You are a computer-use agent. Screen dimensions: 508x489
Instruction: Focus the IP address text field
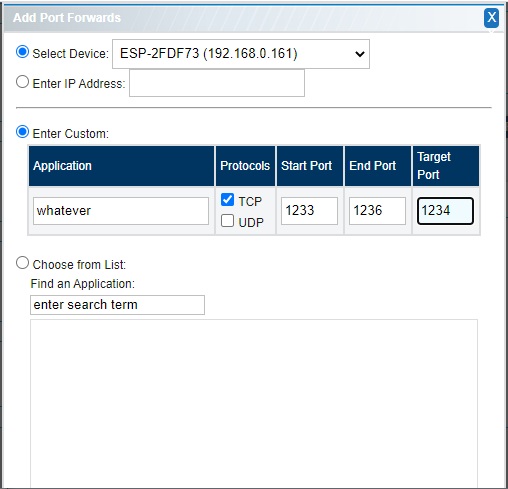(217, 83)
